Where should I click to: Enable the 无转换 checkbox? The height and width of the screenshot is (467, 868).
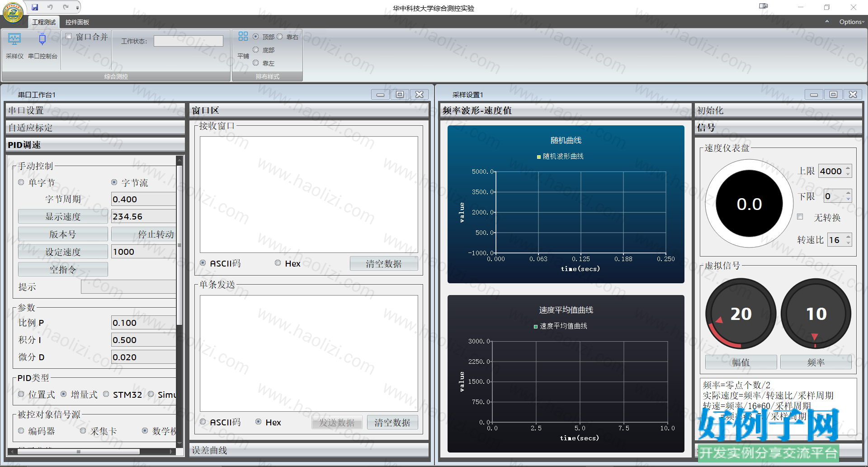800,217
